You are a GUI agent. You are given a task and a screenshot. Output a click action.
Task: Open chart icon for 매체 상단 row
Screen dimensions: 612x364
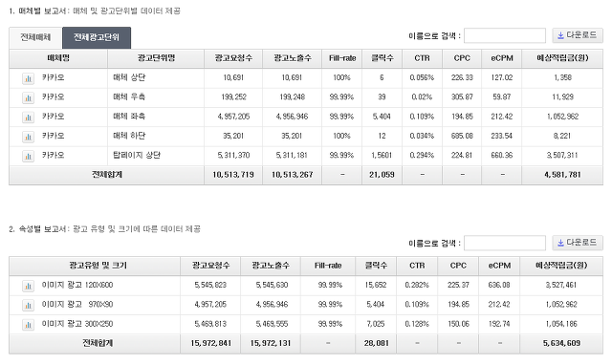[28, 78]
